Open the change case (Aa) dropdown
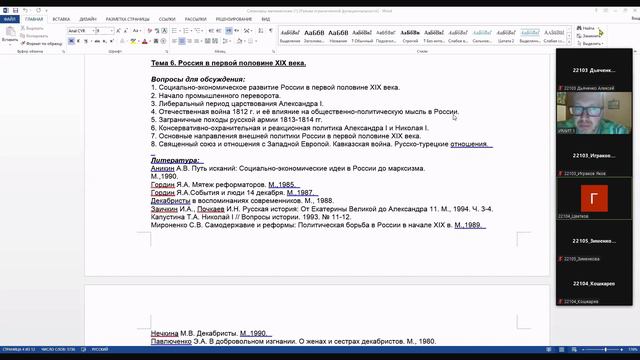640x360 pixels. tap(137, 31)
